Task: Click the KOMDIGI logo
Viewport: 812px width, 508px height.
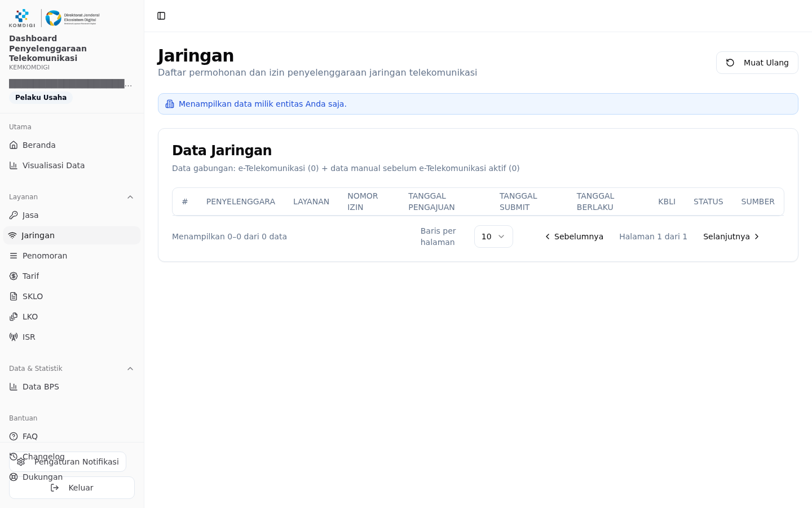Action: tap(22, 18)
